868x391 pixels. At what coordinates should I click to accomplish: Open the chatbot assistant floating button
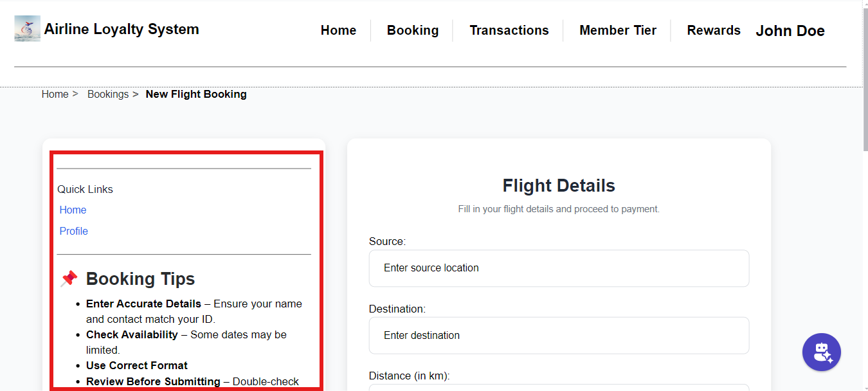pyautogui.click(x=821, y=352)
